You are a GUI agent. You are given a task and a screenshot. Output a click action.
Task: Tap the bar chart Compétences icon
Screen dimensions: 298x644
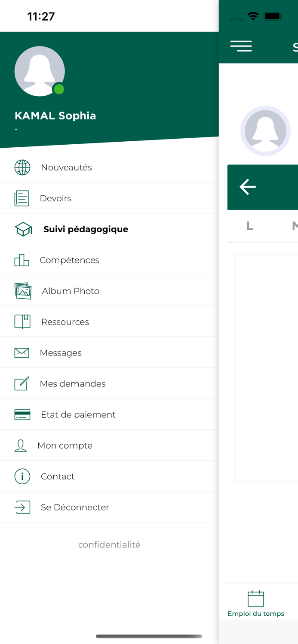[x=22, y=260]
